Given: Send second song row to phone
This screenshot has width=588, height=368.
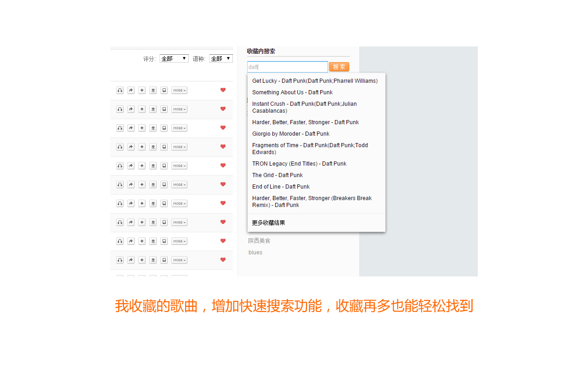Looking at the screenshot, I should [164, 109].
